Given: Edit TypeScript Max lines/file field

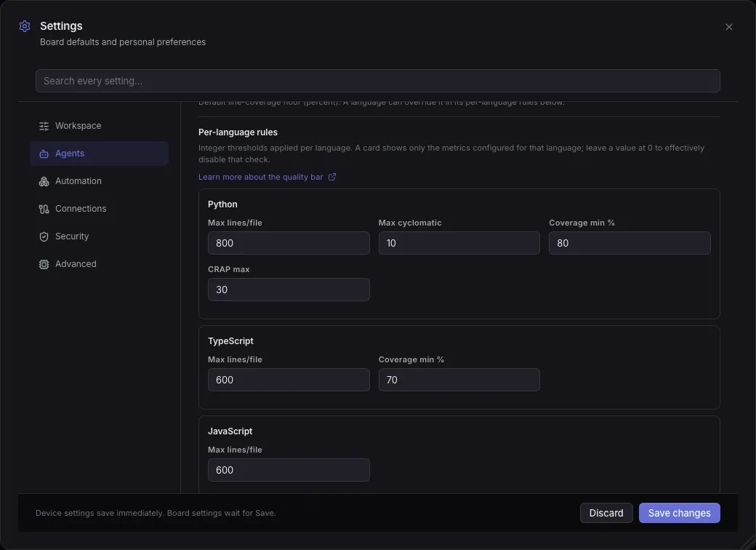Looking at the screenshot, I should 289,380.
